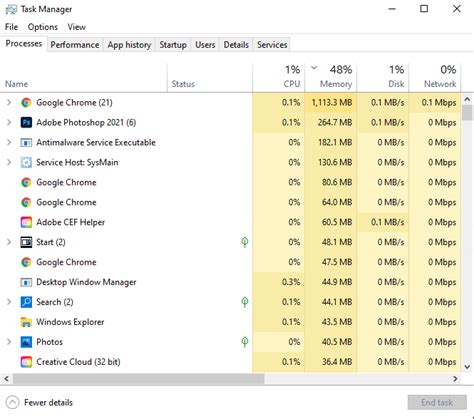Screen dimensions: 474x419
Task: Select the Adobe CEF Helper process name
Action: 70,222
